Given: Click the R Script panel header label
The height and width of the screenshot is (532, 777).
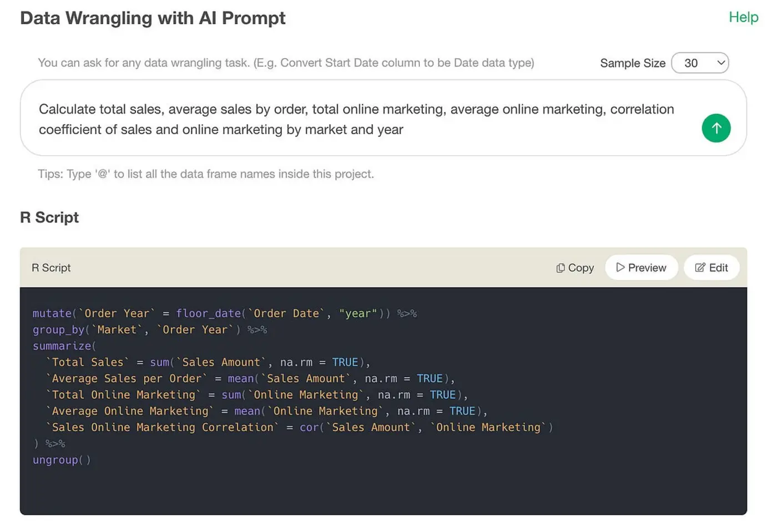Looking at the screenshot, I should 51,267.
